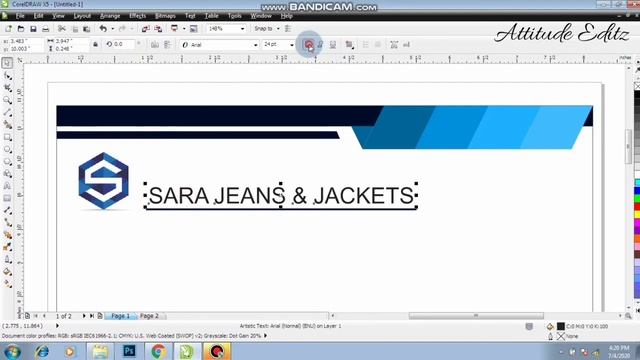This screenshot has width=640, height=360.
Task: Select the Connector tool in the toolbox
Action: (7, 223)
